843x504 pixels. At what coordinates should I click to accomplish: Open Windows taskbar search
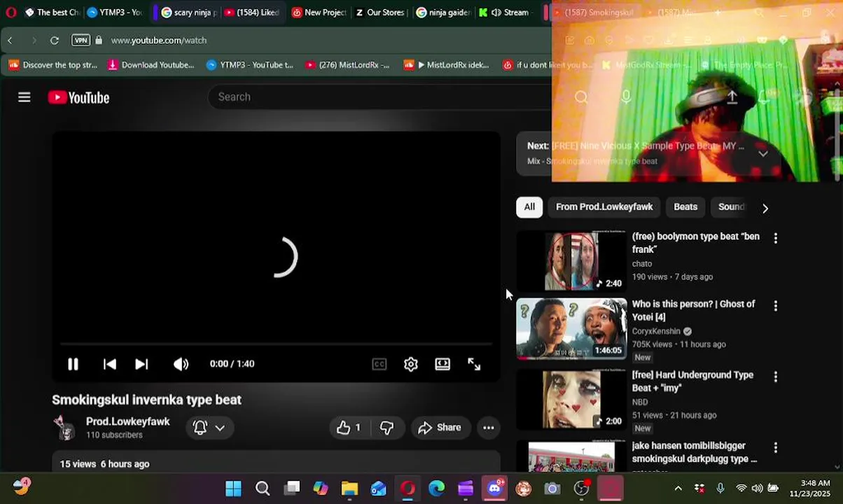tap(263, 489)
